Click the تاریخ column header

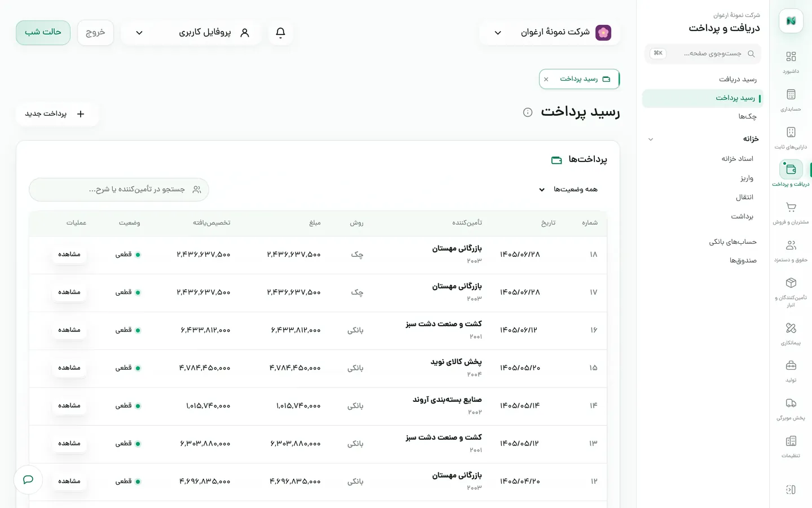(x=548, y=223)
